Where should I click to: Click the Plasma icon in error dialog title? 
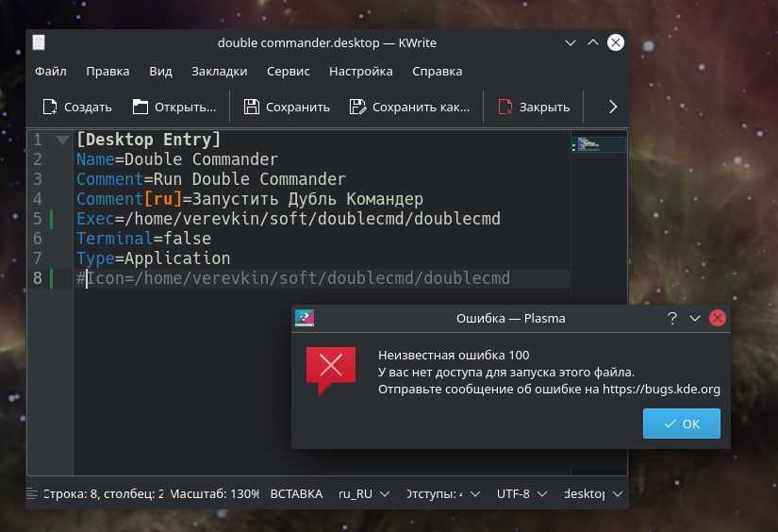pyautogui.click(x=305, y=318)
